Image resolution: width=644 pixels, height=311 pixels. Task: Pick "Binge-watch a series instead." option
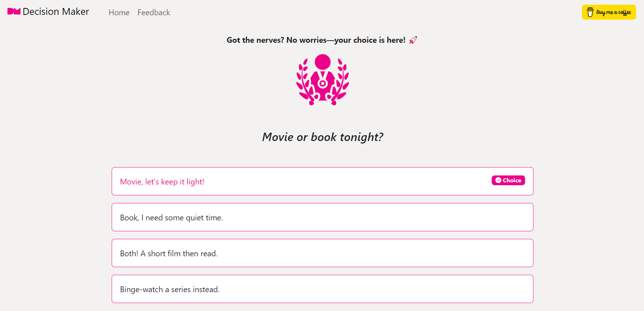(x=170, y=289)
